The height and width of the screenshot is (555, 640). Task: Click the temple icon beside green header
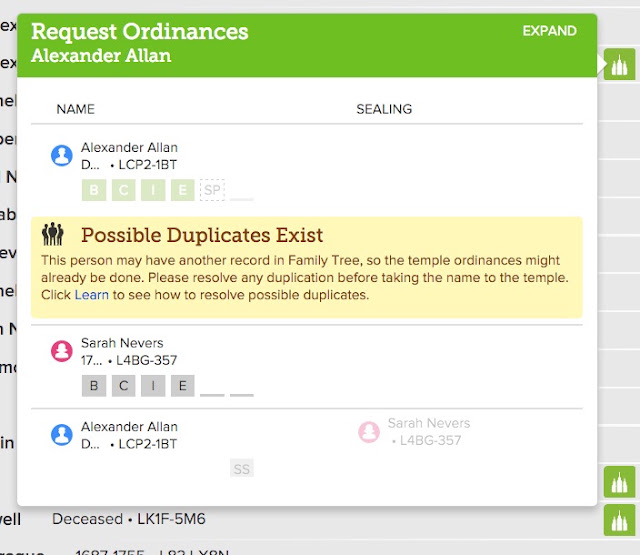coord(619,64)
